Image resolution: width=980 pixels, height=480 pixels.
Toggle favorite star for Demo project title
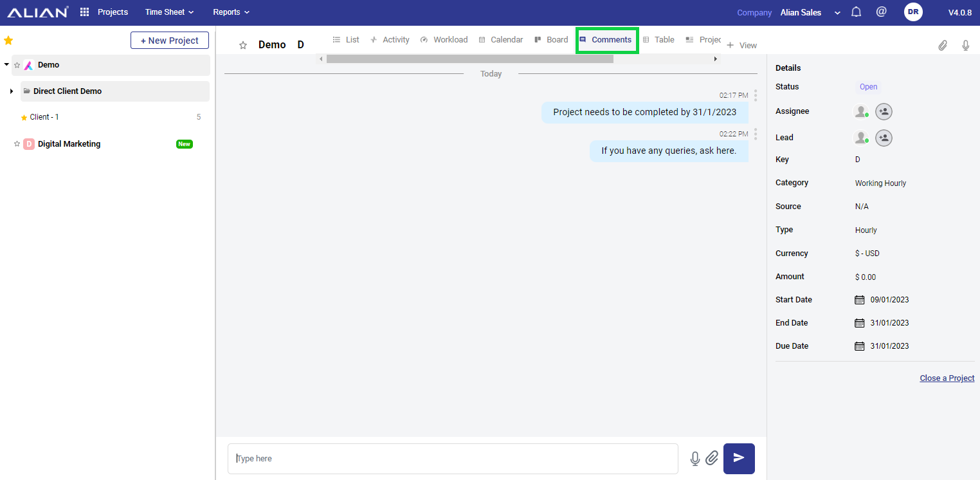(x=243, y=45)
